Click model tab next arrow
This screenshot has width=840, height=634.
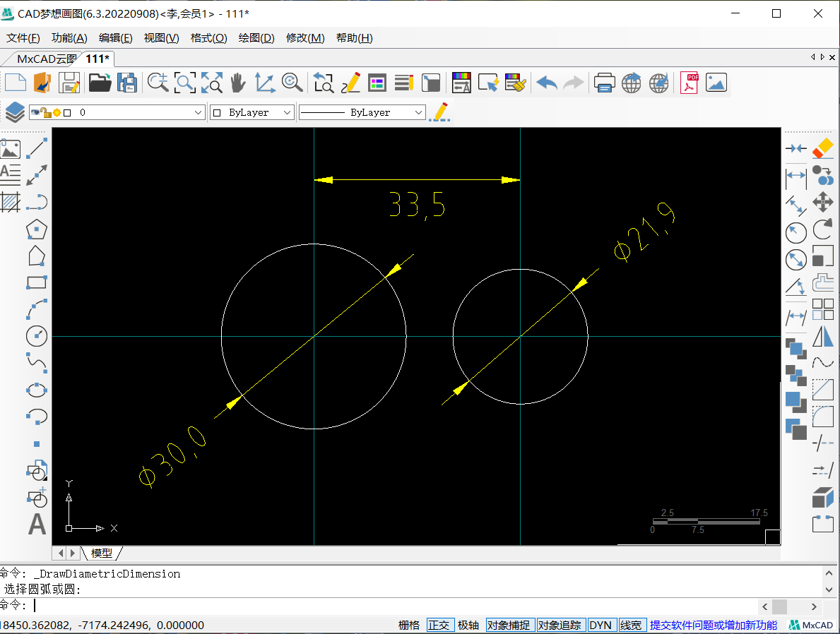click(73, 553)
